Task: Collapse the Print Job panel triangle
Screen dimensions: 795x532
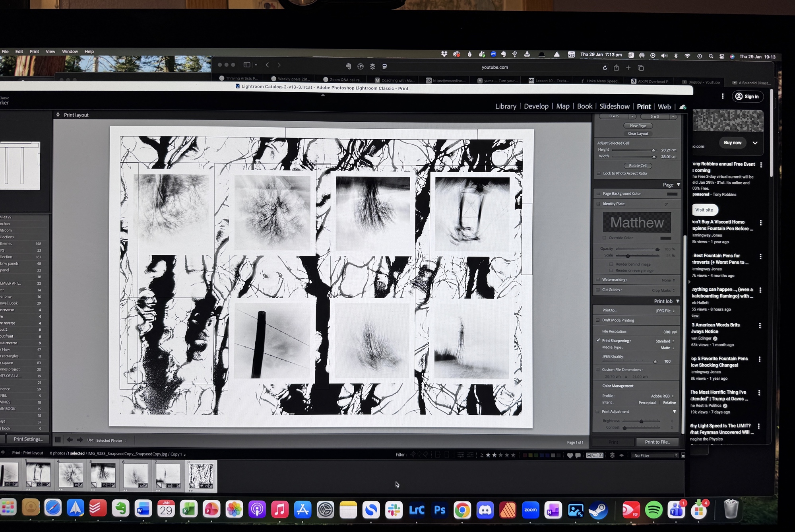Action: (x=678, y=301)
